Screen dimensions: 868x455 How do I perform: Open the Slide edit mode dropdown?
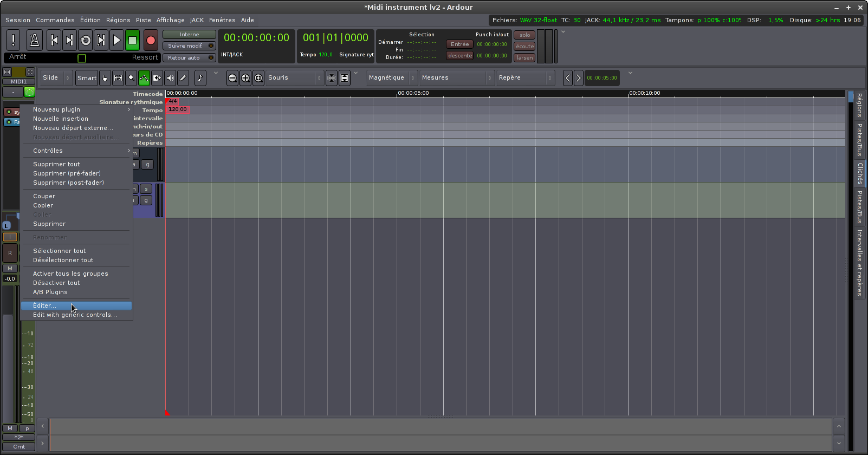click(57, 78)
